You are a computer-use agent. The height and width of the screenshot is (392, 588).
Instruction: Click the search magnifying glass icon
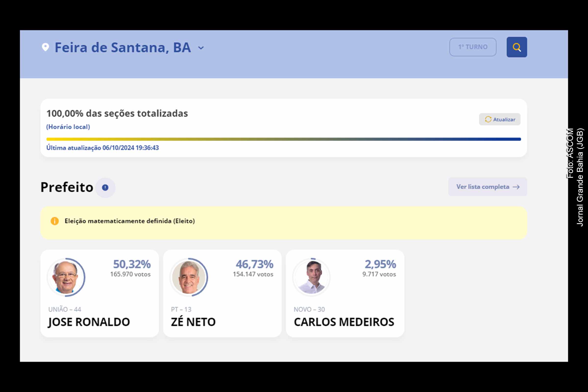coord(517,47)
